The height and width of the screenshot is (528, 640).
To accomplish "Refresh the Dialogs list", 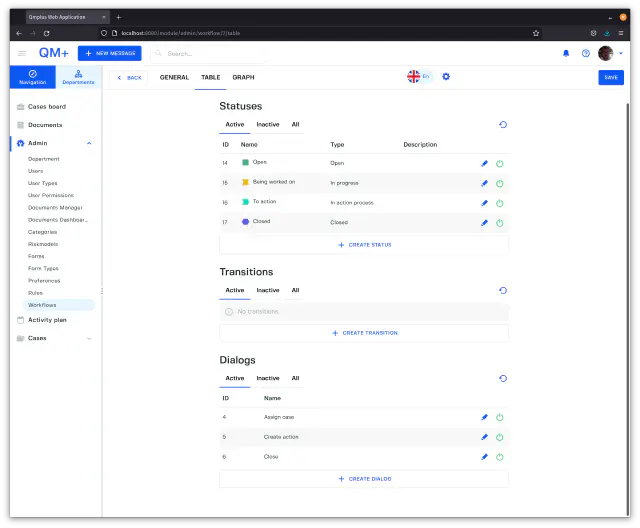I will pos(503,378).
